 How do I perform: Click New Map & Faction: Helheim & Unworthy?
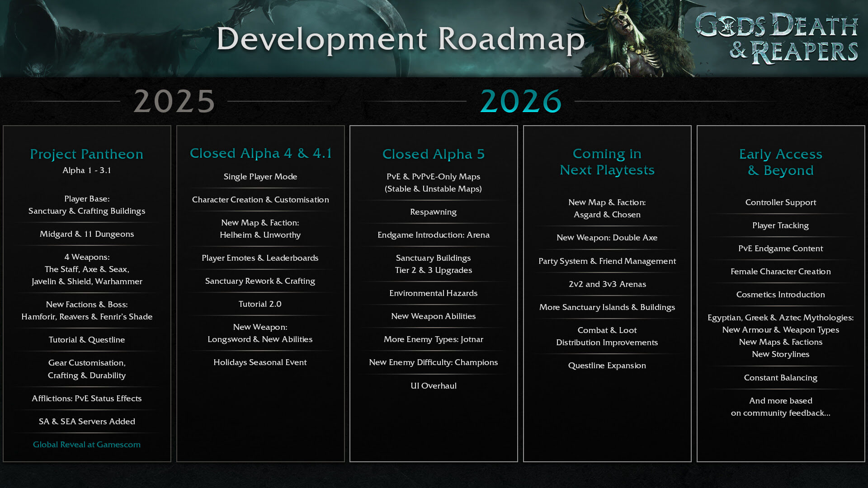point(260,229)
